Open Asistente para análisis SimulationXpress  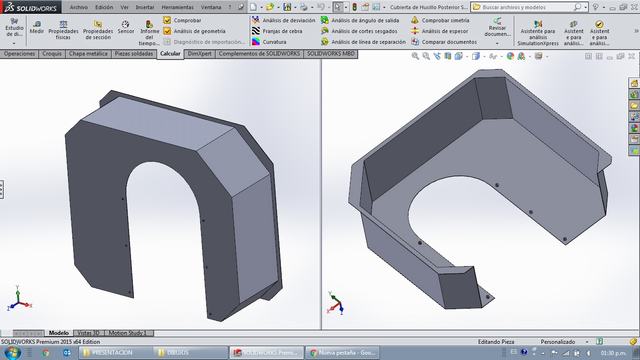click(538, 32)
